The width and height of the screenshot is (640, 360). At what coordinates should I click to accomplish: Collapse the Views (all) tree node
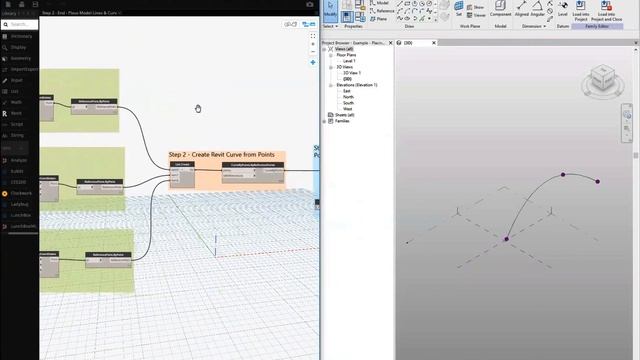324,49
